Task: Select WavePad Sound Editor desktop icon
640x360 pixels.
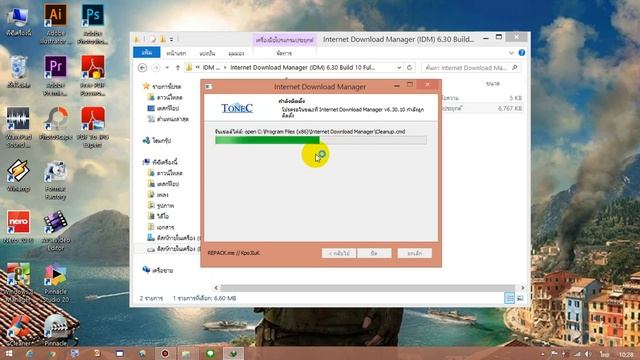Action: tap(18, 127)
